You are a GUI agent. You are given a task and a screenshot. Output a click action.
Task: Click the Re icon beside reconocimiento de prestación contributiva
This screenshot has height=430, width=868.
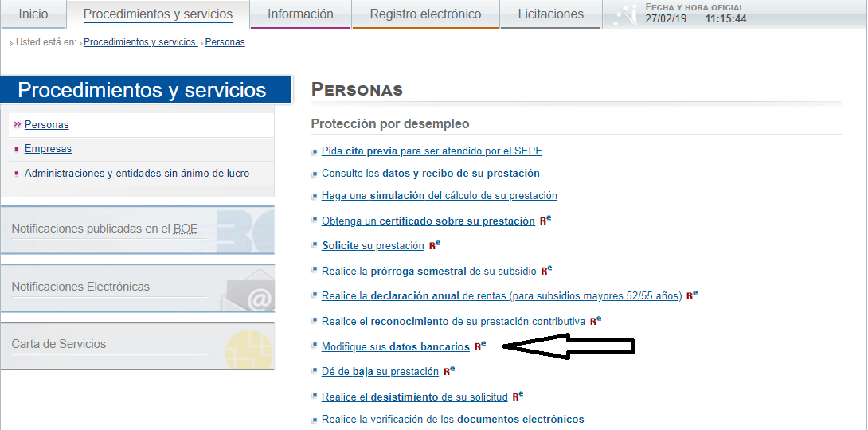[x=596, y=321]
